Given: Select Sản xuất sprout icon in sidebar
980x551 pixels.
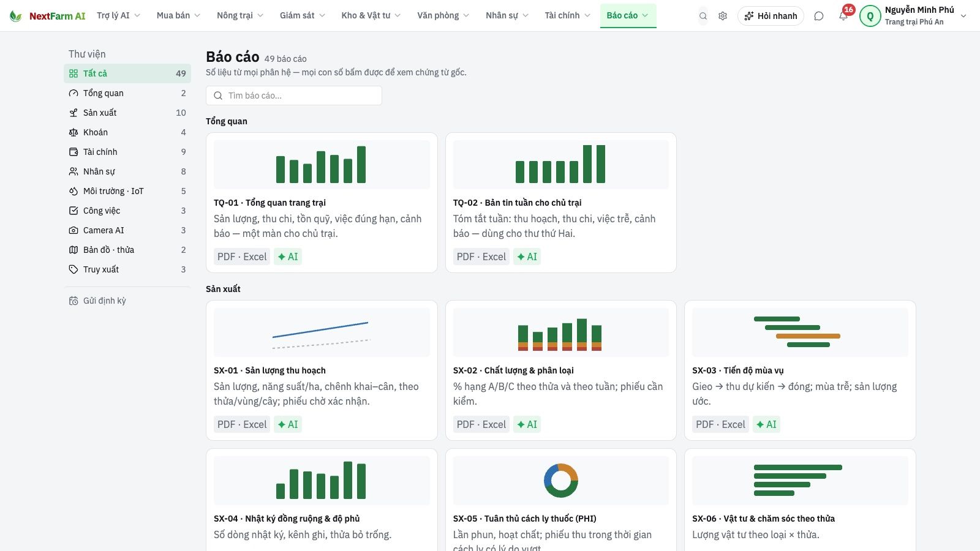Looking at the screenshot, I should point(73,113).
